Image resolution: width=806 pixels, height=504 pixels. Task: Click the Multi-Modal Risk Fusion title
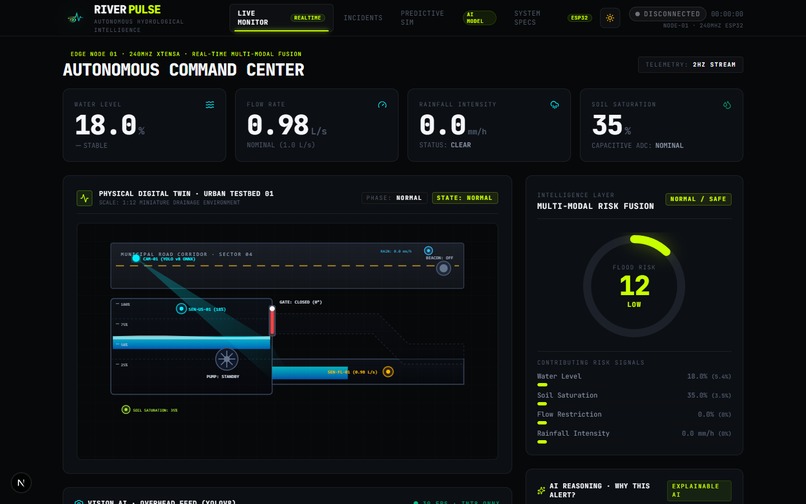pos(595,206)
